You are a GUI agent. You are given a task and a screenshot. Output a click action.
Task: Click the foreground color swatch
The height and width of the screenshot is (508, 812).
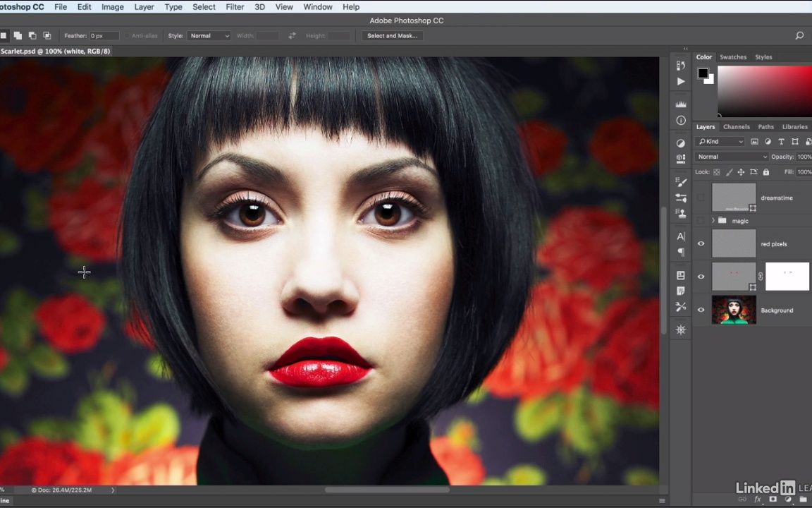(703, 73)
